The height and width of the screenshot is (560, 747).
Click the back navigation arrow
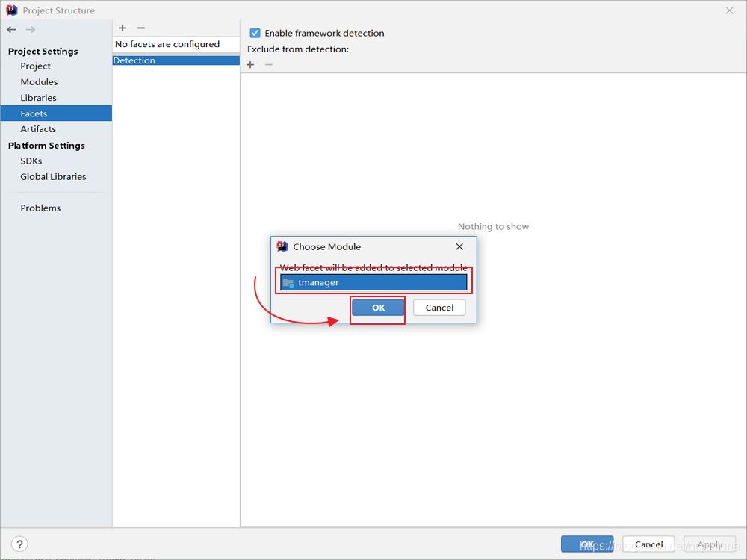[x=11, y=29]
